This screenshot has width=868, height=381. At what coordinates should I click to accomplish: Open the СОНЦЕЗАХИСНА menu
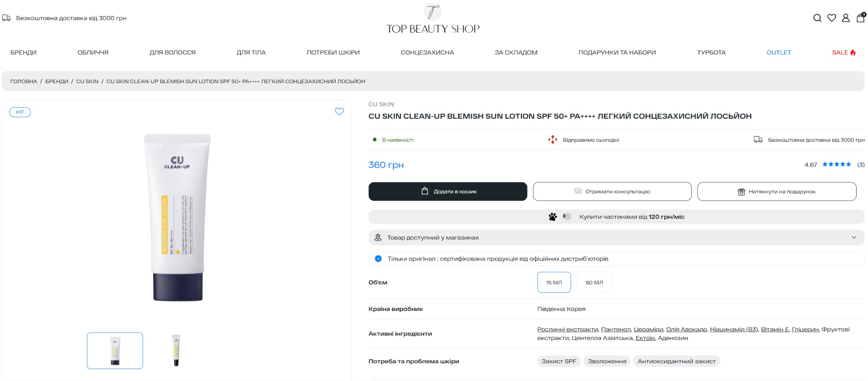pyautogui.click(x=427, y=53)
